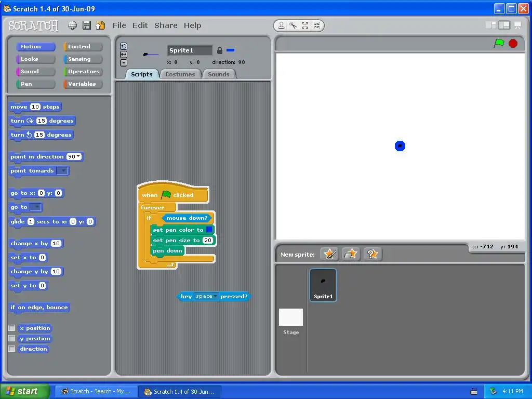Switch to full stage view mode
Viewport: 532px width, 399px height.
coord(504,25)
